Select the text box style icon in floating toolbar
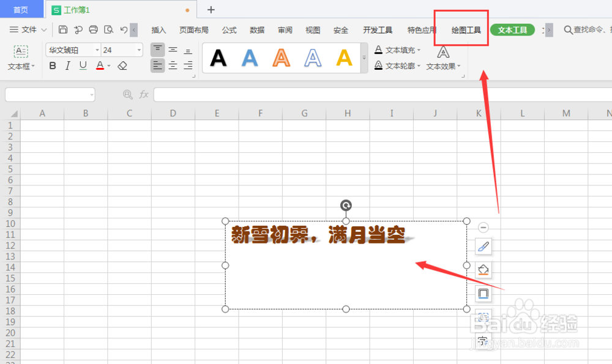 click(483, 317)
